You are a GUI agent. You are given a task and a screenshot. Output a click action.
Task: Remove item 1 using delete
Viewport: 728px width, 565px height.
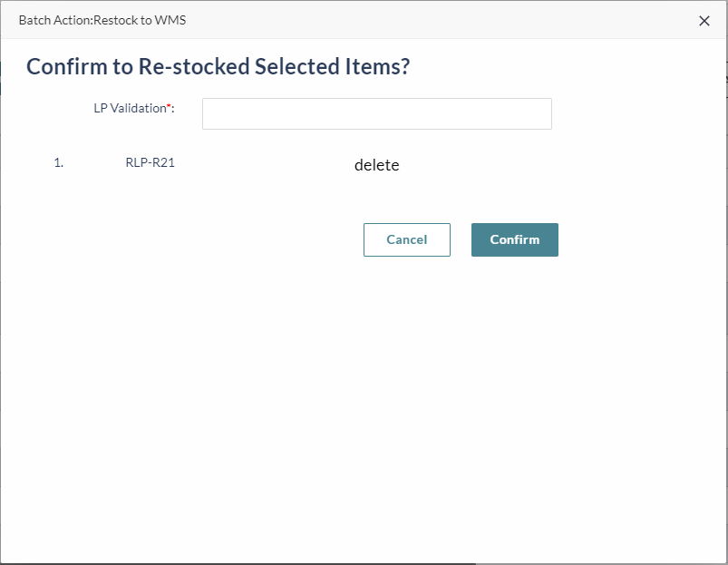click(x=376, y=165)
